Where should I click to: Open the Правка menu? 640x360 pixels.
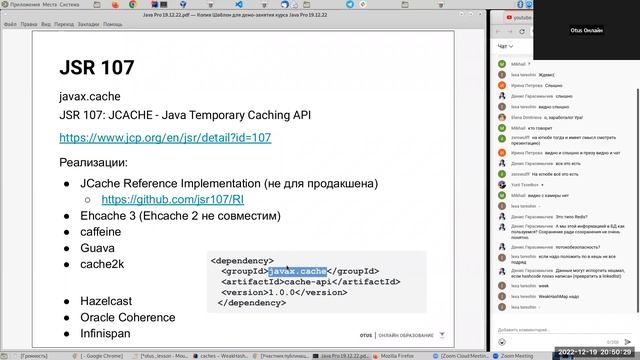tap(29, 24)
